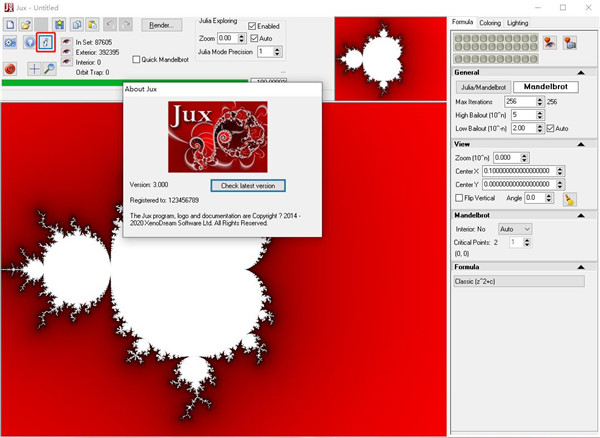Screen dimensions: 600x438
Task: Uncheck Julia Exploring Enabled checkbox
Action: [x=252, y=26]
